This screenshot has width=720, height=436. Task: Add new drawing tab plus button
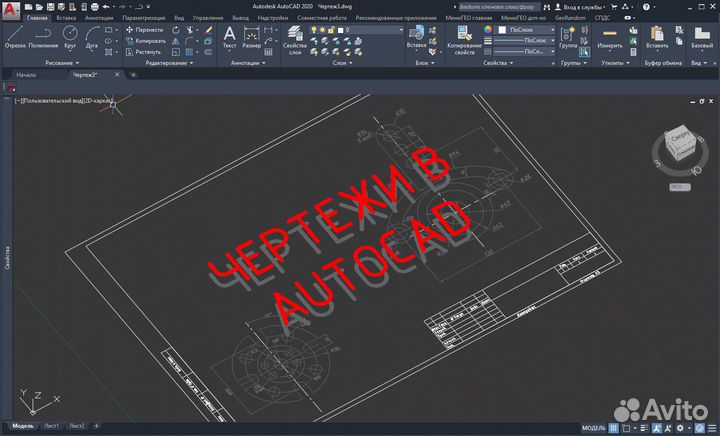tap(133, 75)
